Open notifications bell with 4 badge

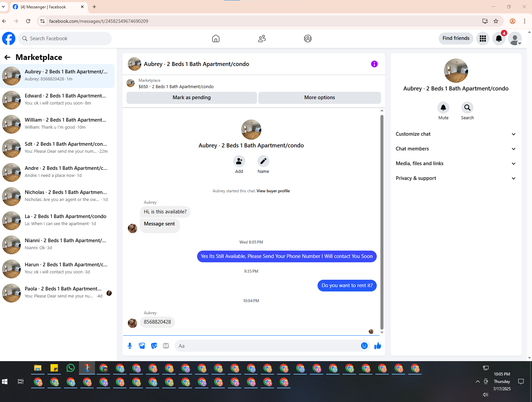tap(499, 39)
